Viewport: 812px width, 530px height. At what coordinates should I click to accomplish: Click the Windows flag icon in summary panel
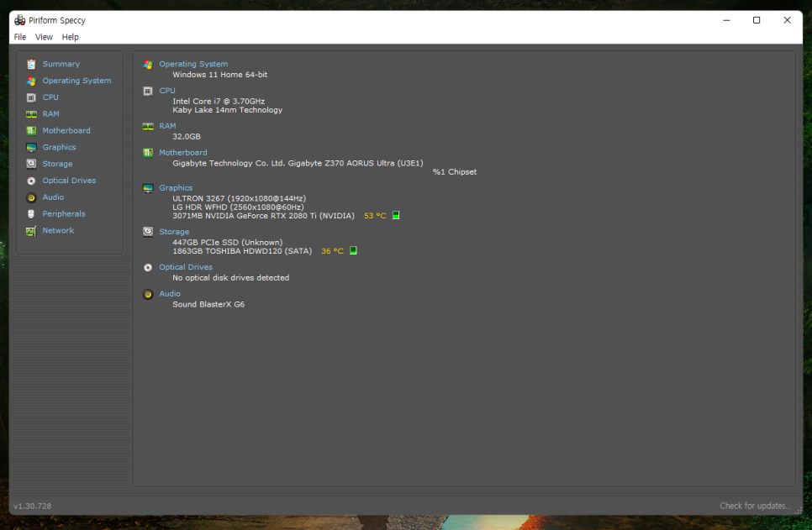(x=148, y=64)
